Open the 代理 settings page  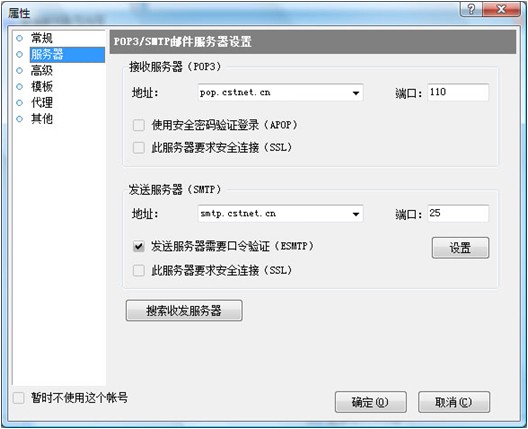point(42,102)
